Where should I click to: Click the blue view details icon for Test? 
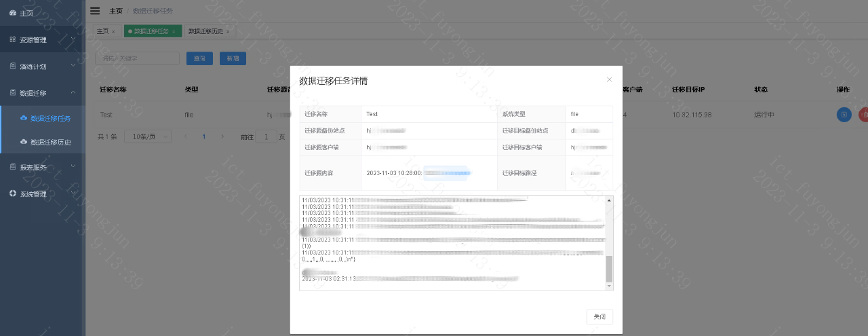point(844,115)
